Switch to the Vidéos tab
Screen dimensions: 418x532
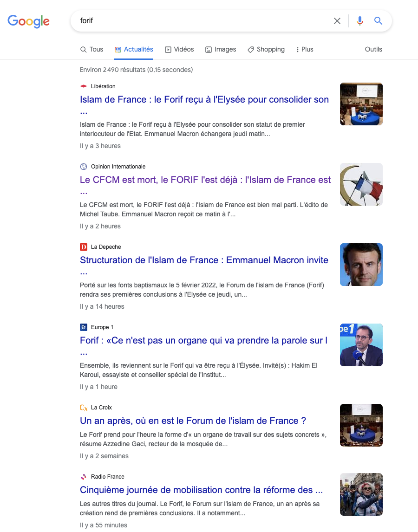[179, 50]
